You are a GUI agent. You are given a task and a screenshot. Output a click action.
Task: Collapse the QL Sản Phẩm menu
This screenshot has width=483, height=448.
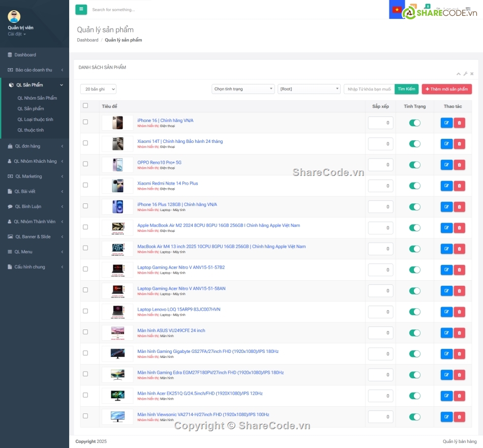[35, 85]
